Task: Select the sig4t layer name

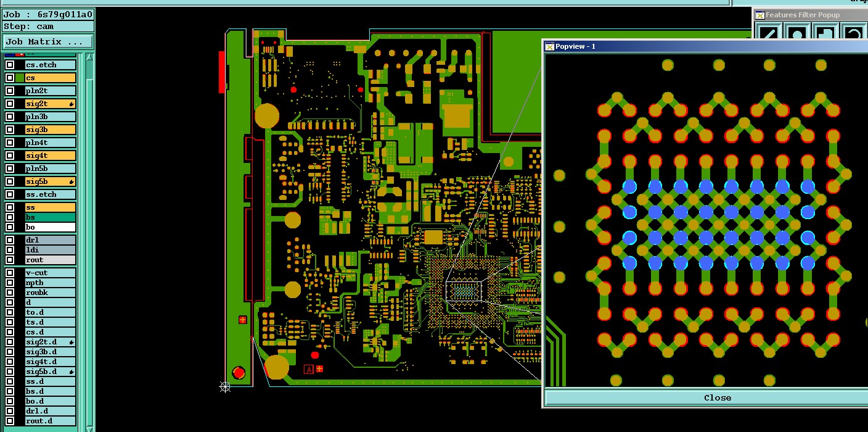Action: point(51,156)
